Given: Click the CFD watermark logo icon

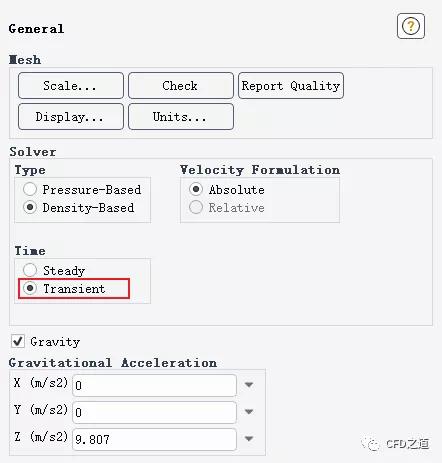Looking at the screenshot, I should (371, 444).
